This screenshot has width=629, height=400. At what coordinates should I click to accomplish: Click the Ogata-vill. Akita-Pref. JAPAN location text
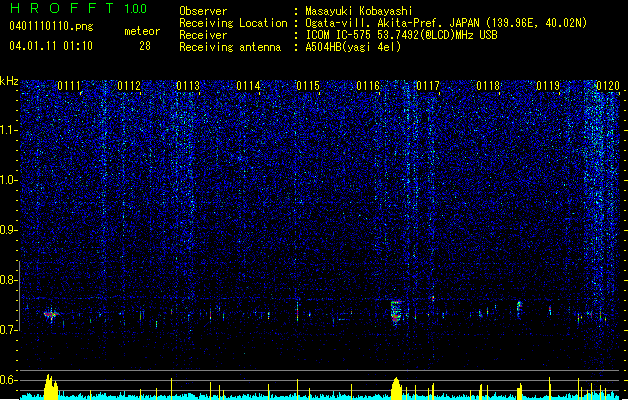click(x=446, y=23)
